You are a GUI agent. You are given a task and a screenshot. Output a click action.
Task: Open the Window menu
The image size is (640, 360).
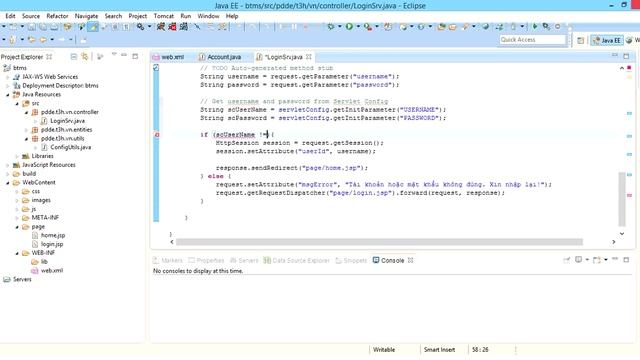[x=208, y=16]
